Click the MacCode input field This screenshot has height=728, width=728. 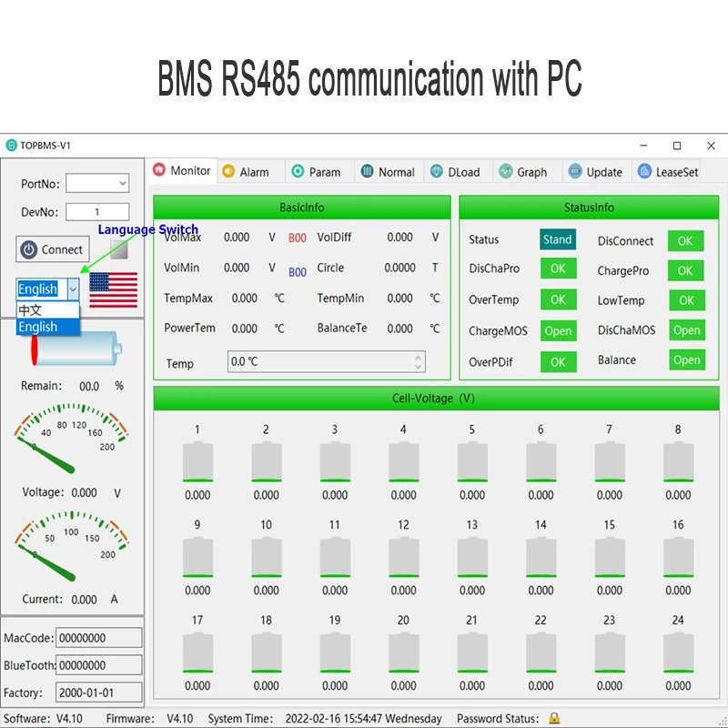100,637
